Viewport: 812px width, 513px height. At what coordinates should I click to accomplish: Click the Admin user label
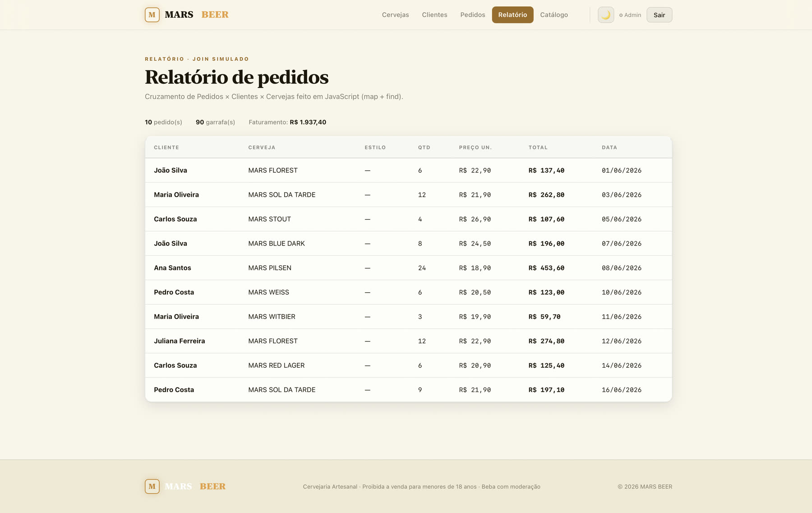pos(630,15)
